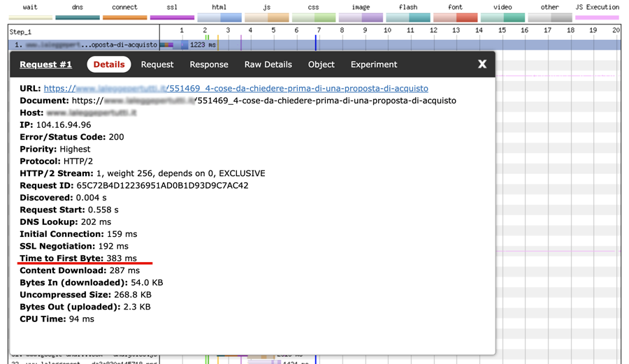Select waterfall row 1 request label
Image resolution: width=629 pixels, height=364 pixels.
(x=85, y=45)
